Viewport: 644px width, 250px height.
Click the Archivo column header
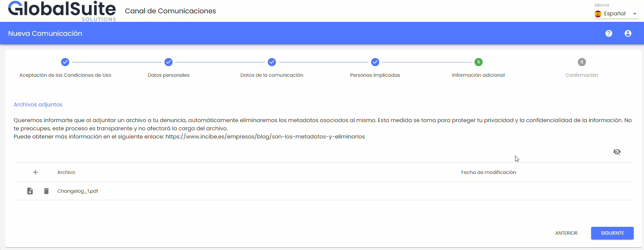(66, 172)
